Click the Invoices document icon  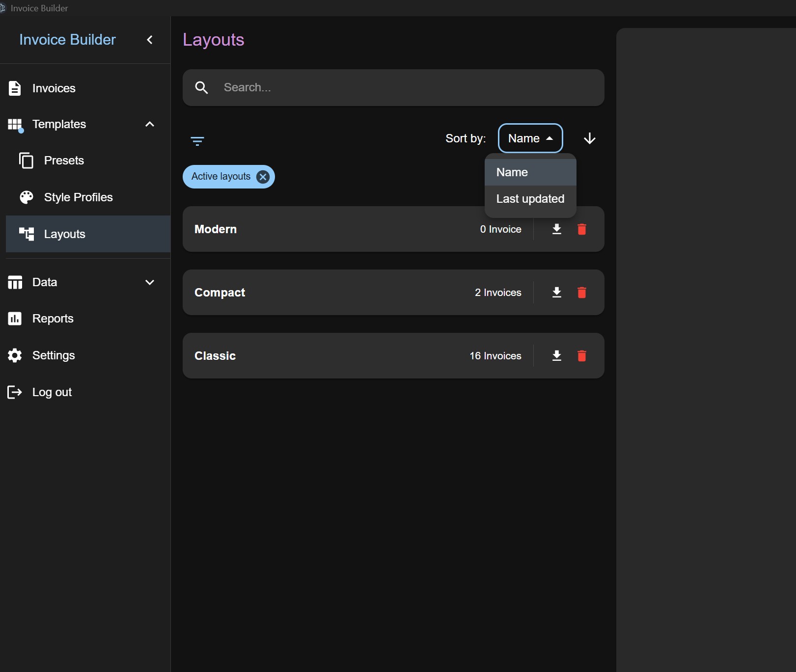pyautogui.click(x=15, y=88)
